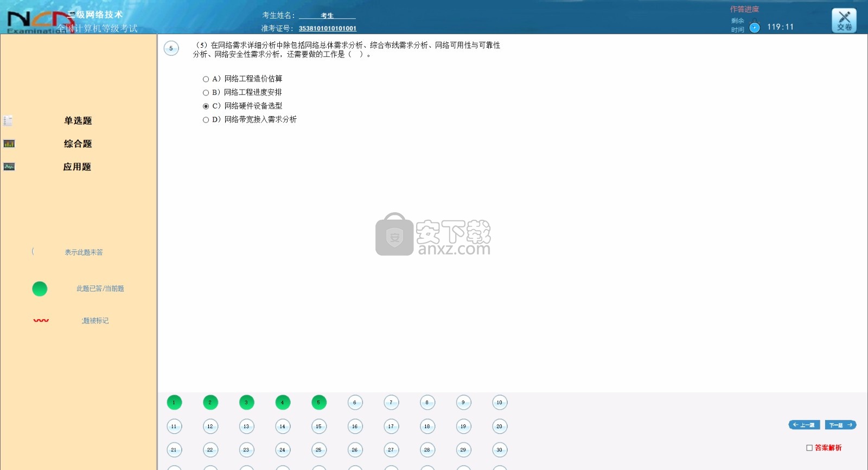
Task: Click the remaining time clock icon
Action: 755,27
